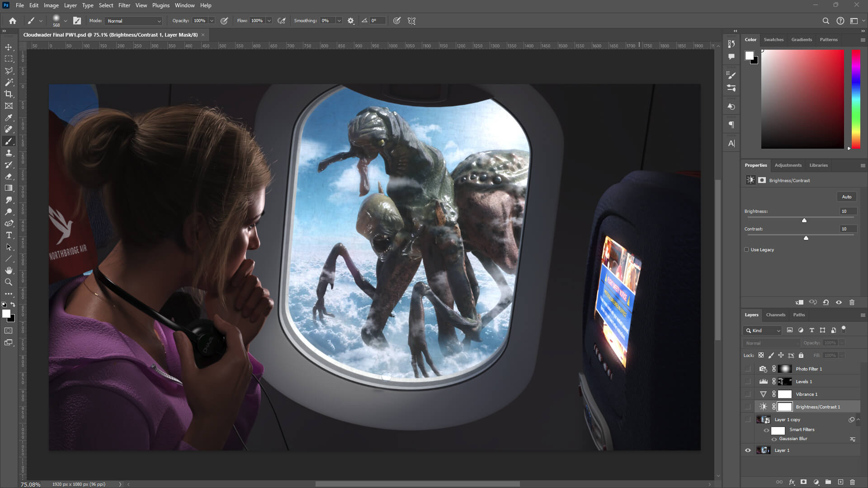The height and width of the screenshot is (488, 868).
Task: Open the Plugins menu
Action: [x=161, y=5]
